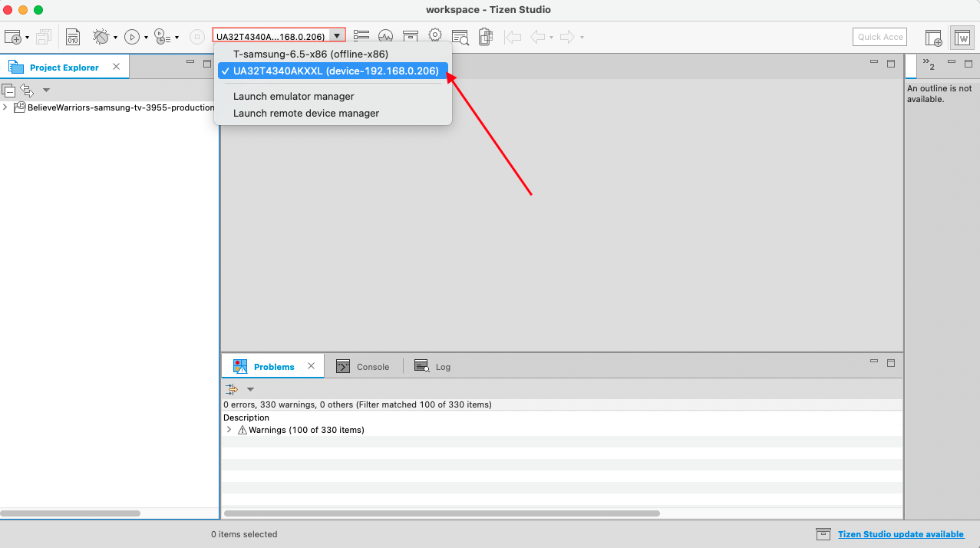Select Warnings (100 of 330 items) row

pyautogui.click(x=561, y=430)
